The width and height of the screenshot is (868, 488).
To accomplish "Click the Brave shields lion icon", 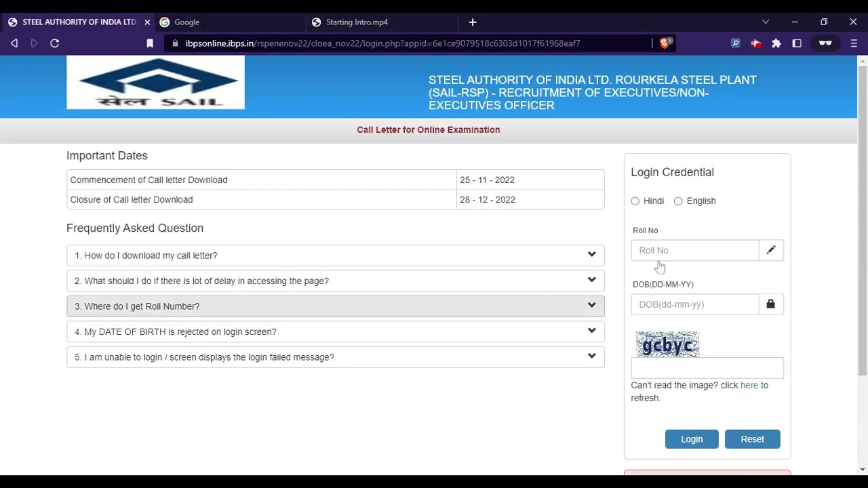I will (665, 43).
